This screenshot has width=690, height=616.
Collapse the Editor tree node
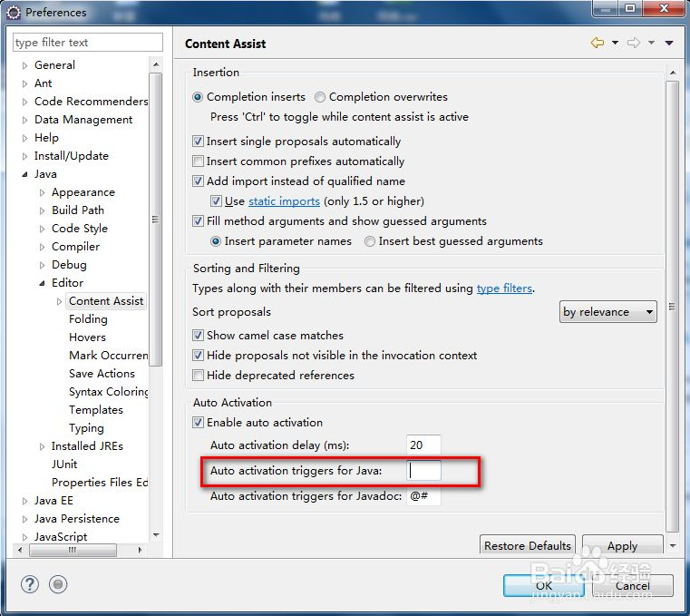(x=42, y=283)
